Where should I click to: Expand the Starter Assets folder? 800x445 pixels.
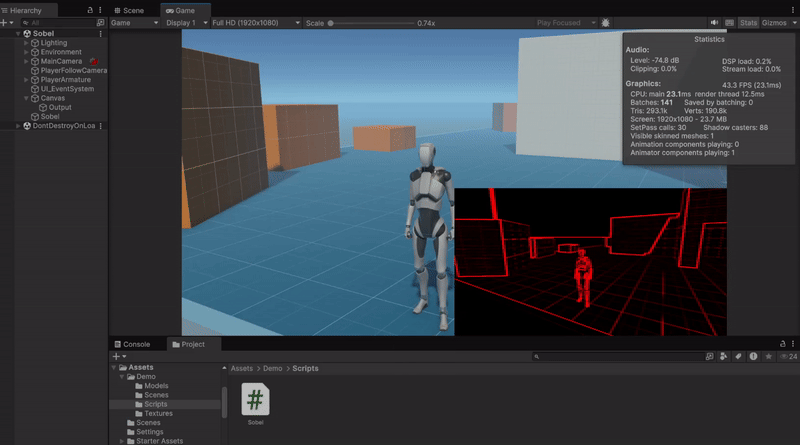coord(122,441)
